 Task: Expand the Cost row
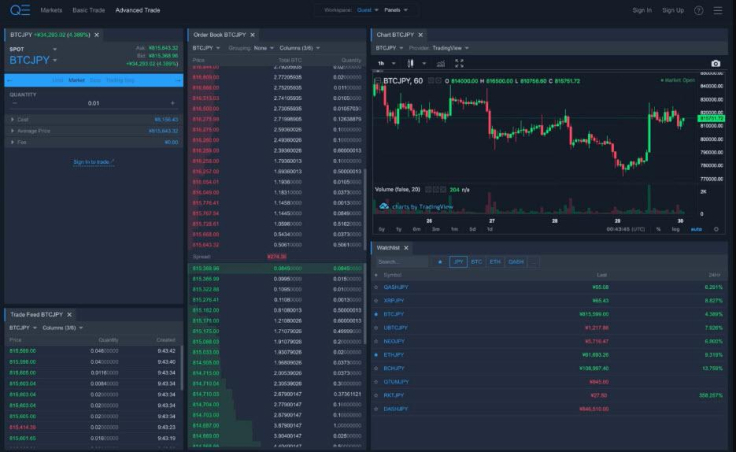(x=94, y=120)
